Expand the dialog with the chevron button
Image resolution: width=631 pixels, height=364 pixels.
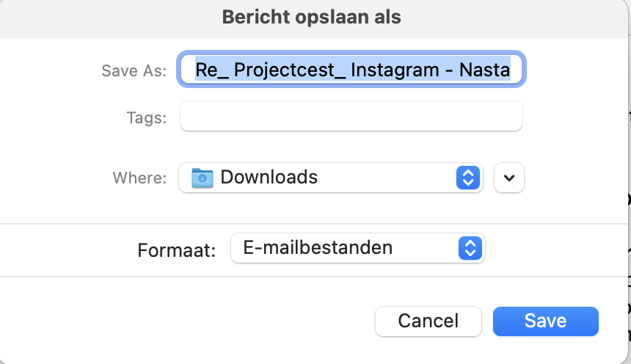tap(509, 178)
